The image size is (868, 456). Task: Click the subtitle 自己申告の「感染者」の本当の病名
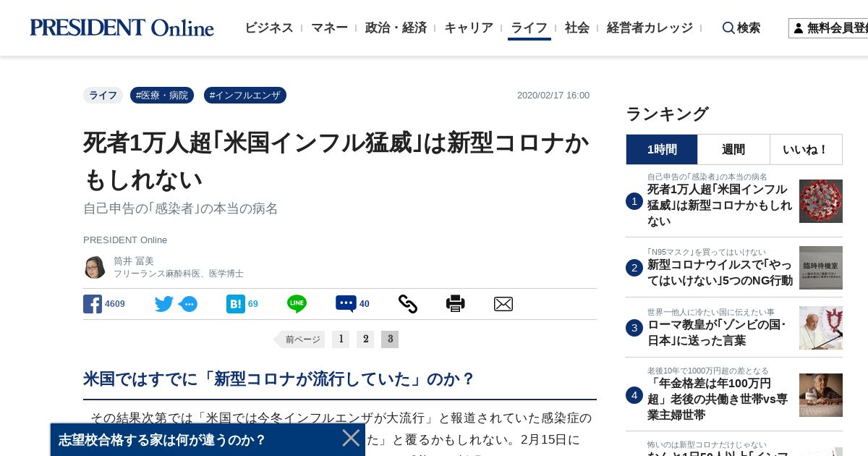pos(181,208)
